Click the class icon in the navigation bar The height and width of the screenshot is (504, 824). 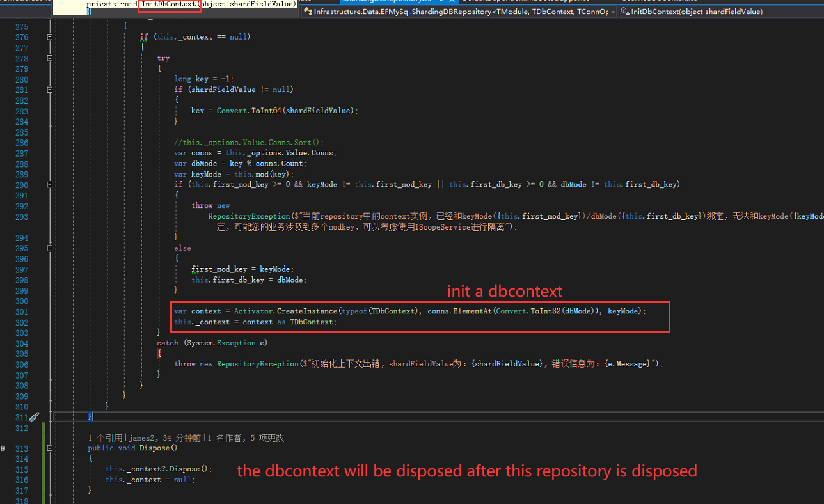(308, 11)
